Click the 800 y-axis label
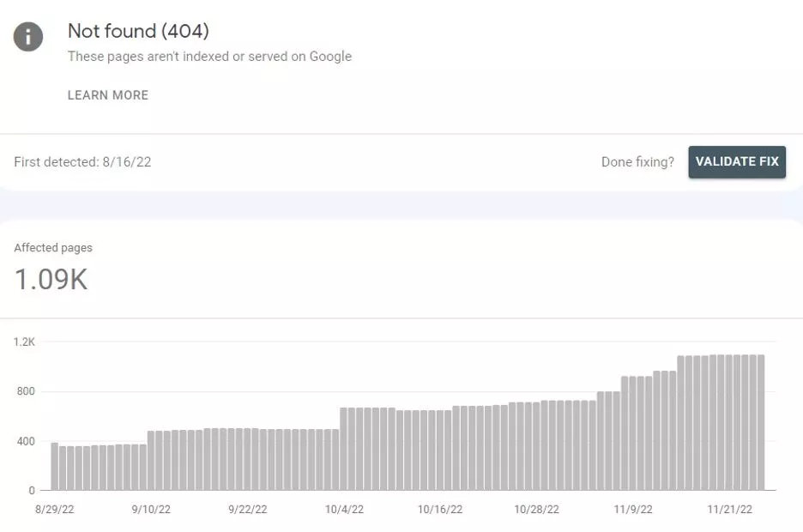Screen dimensions: 803x532 (26, 391)
